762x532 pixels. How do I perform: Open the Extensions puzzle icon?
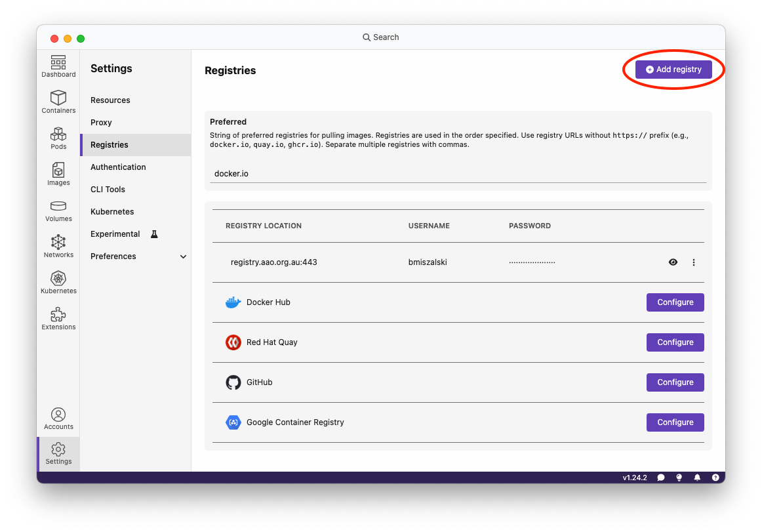click(58, 318)
